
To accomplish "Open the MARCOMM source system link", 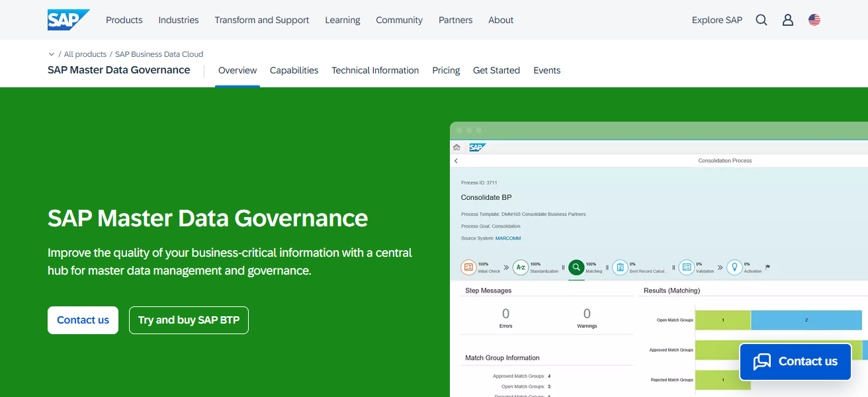I will (x=509, y=238).
